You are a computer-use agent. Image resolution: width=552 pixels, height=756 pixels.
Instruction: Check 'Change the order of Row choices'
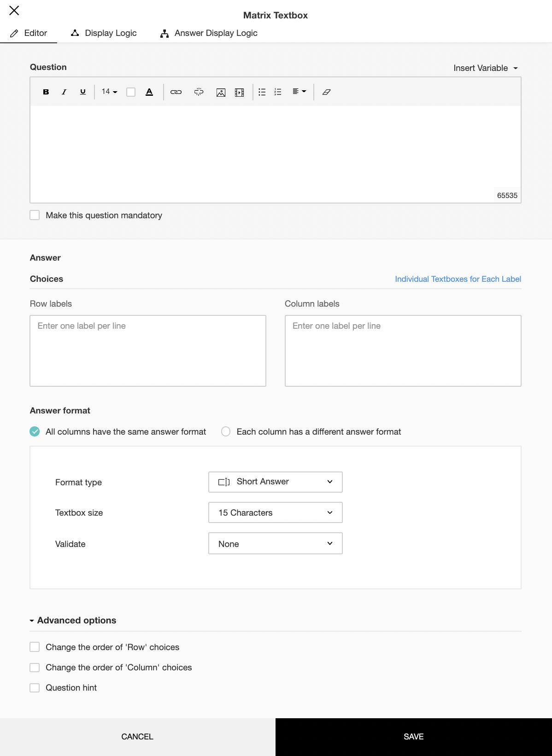pos(35,647)
